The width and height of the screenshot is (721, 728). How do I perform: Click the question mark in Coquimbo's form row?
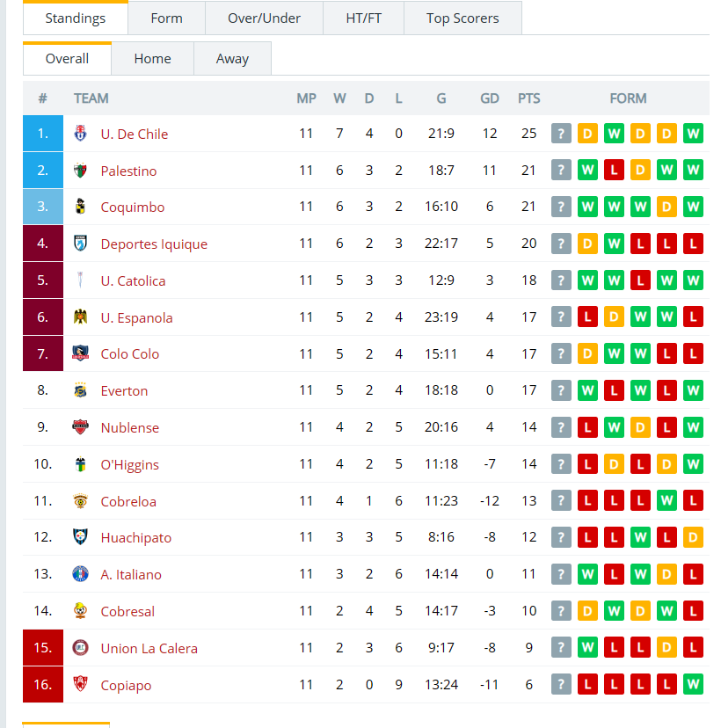pos(561,207)
